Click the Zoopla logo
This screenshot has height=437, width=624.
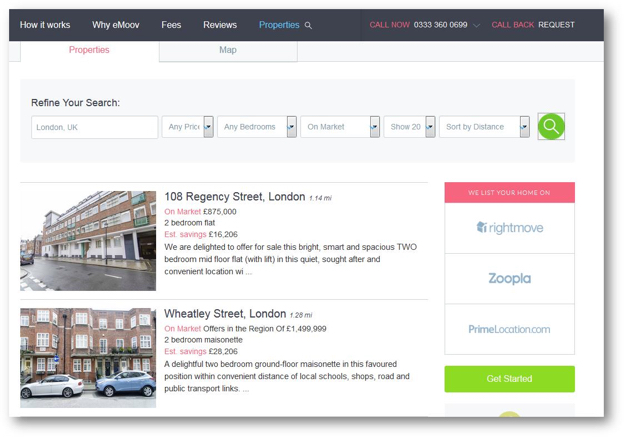tap(509, 279)
